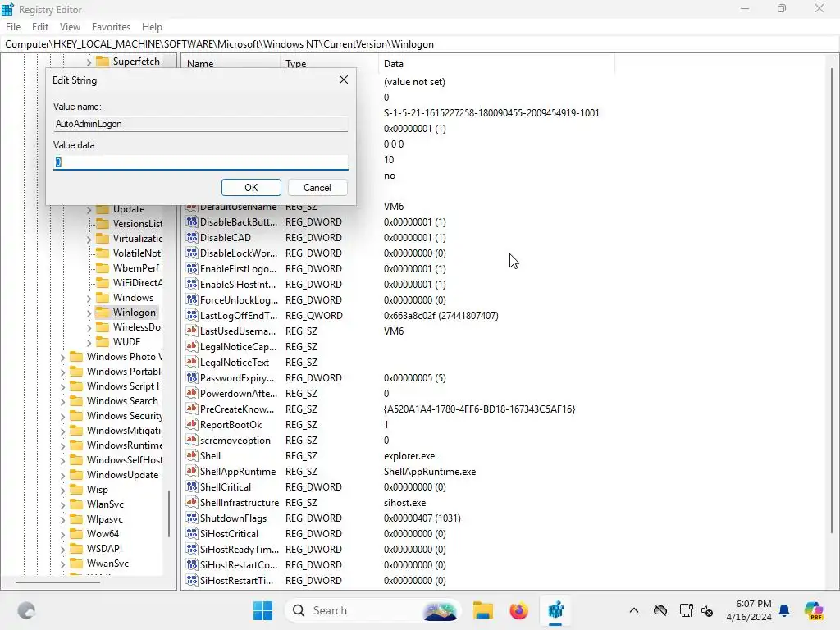Select the WwanSvc key
This screenshot has width=840, height=630.
tap(107, 564)
